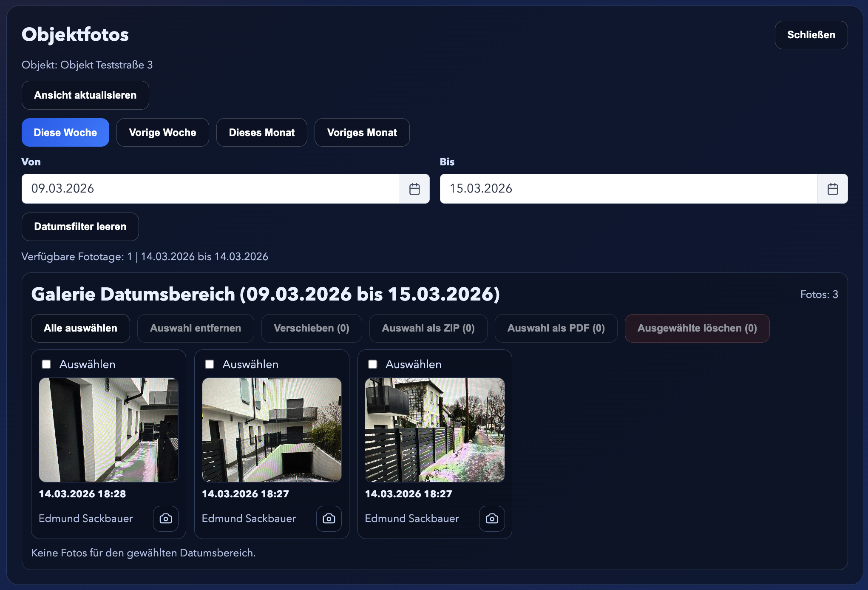Click Ausgewählte löschen (0) button
This screenshot has width=868, height=590.
697,328
